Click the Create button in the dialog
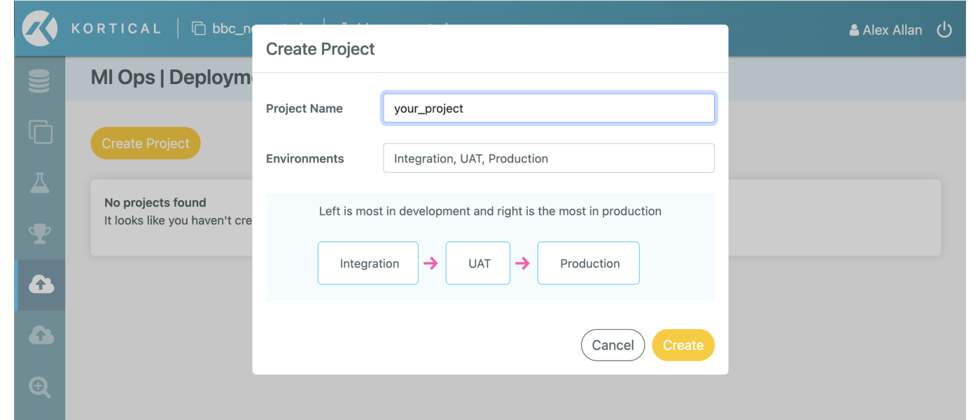 (682, 344)
